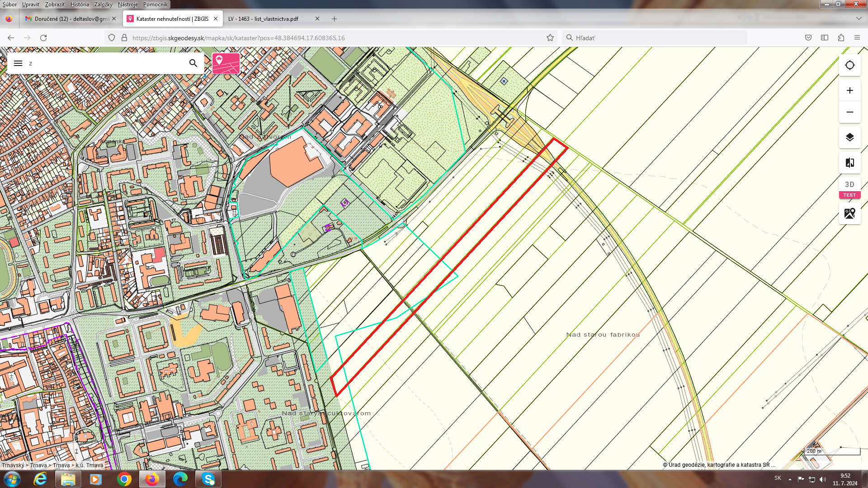Open the hamburger menu in search box

18,63
